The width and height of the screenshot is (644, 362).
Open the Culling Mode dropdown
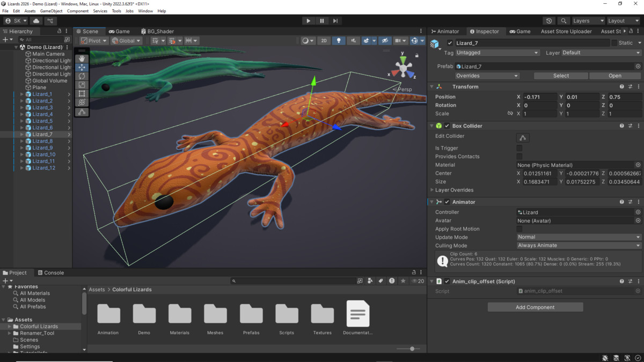coord(578,245)
